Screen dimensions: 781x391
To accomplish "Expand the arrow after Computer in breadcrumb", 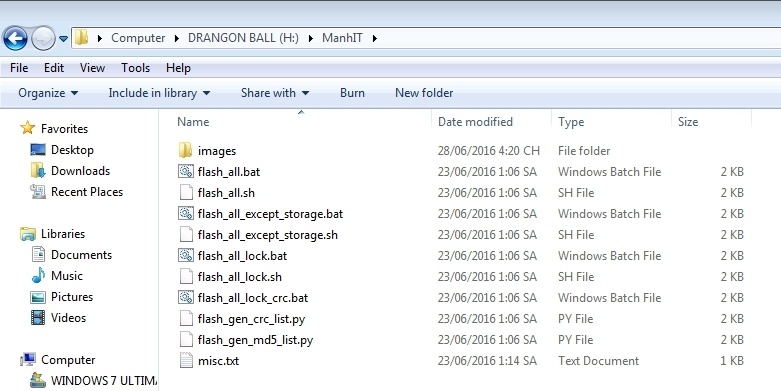I will click(x=177, y=38).
